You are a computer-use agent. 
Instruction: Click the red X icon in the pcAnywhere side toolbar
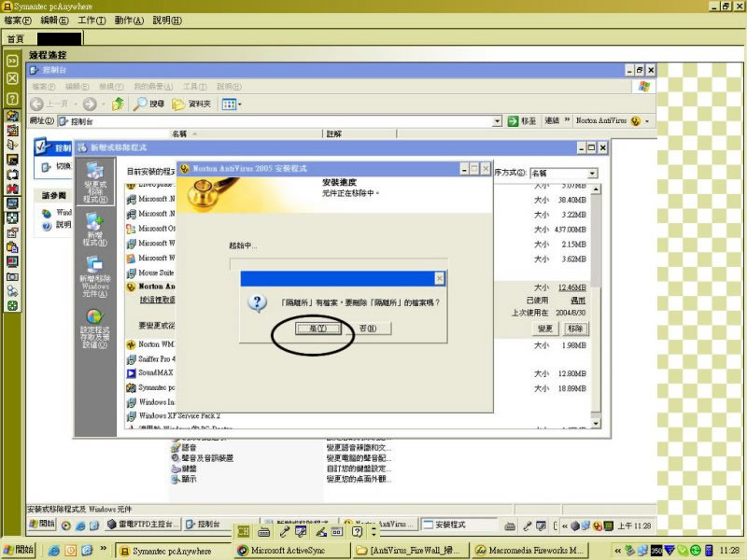click(12, 189)
